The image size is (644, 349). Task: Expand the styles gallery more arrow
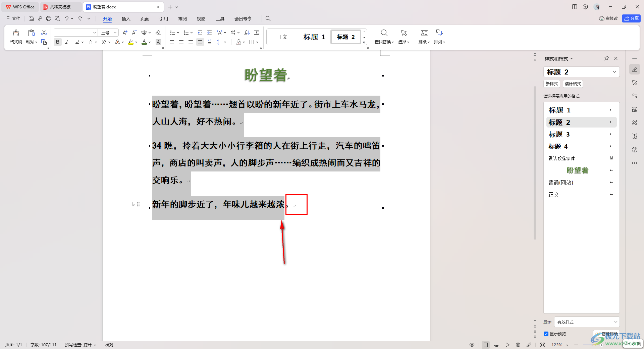(364, 43)
